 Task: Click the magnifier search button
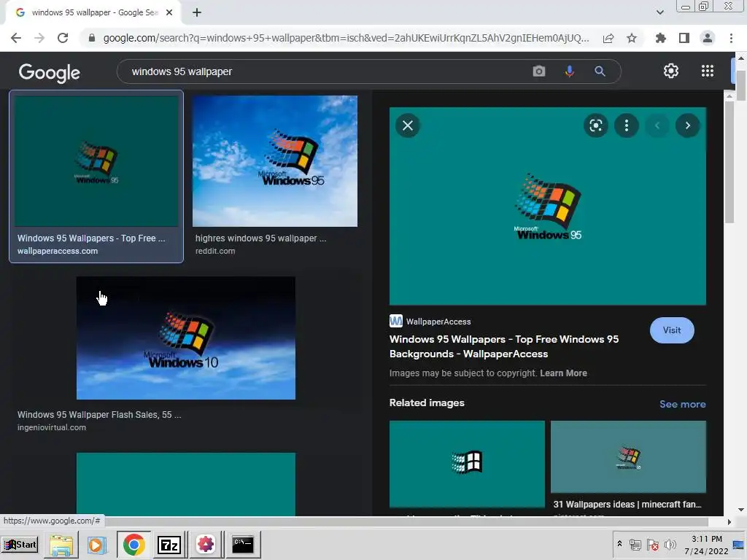coord(600,71)
